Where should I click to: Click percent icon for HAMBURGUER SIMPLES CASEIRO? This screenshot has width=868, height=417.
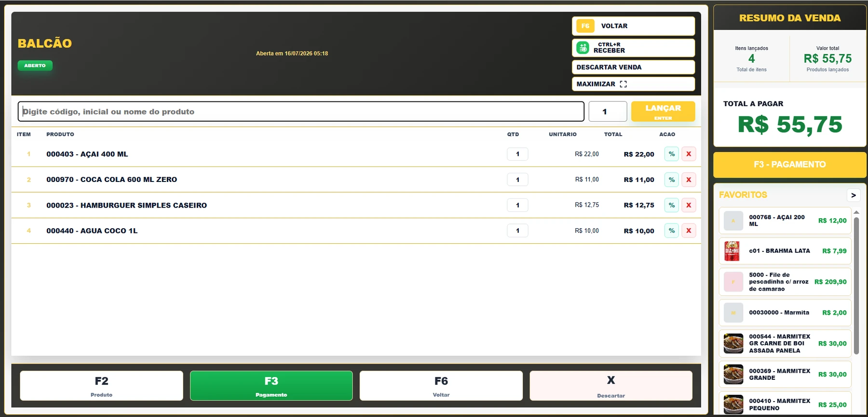pyautogui.click(x=671, y=205)
